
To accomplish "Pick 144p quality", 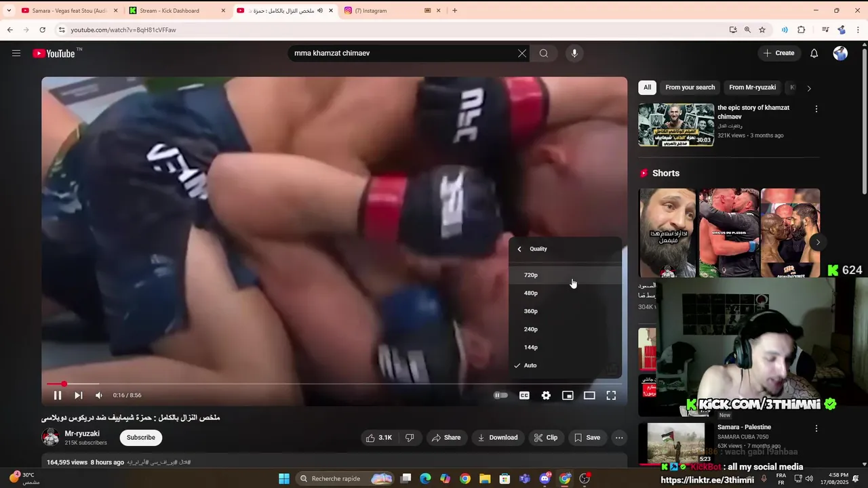I will point(566,347).
